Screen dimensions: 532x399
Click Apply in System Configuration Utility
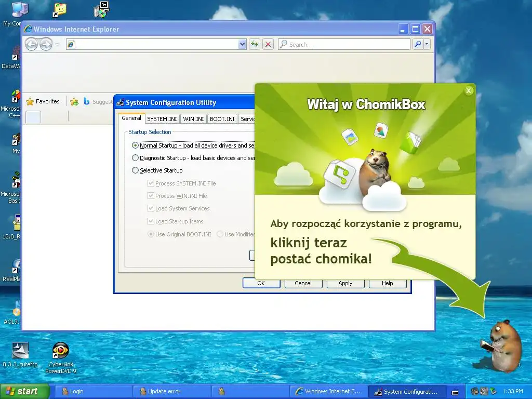[345, 283]
